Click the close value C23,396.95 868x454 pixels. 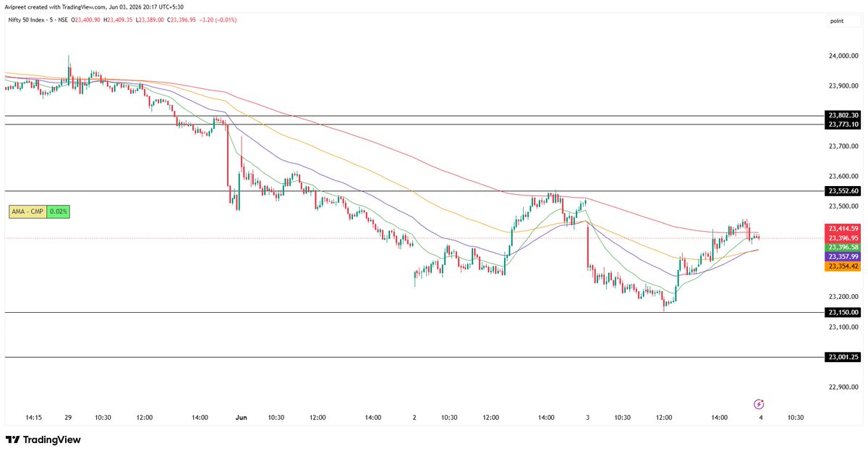click(182, 20)
